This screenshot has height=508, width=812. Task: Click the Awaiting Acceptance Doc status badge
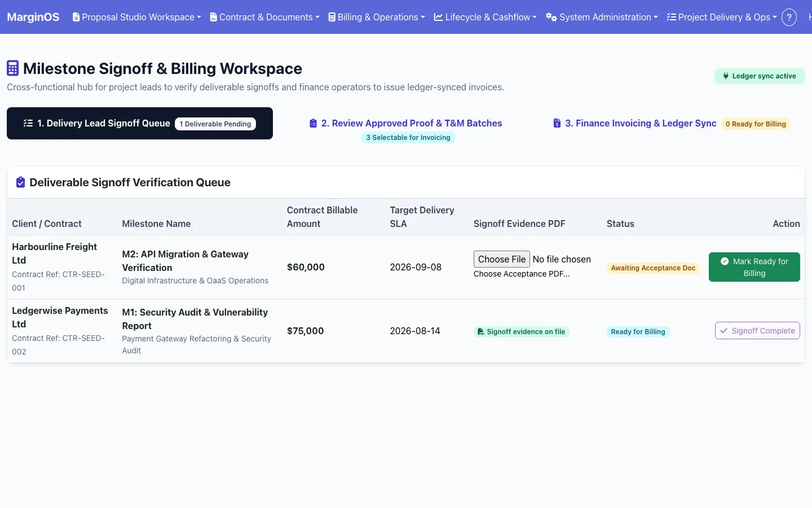(x=653, y=268)
